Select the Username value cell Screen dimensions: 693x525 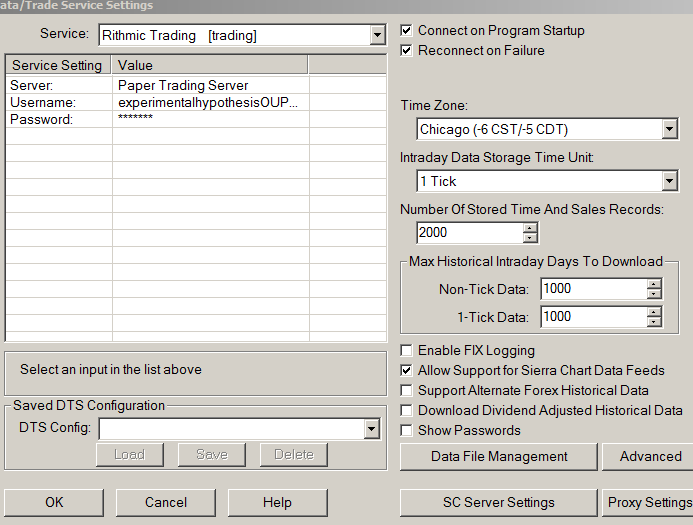pos(211,102)
